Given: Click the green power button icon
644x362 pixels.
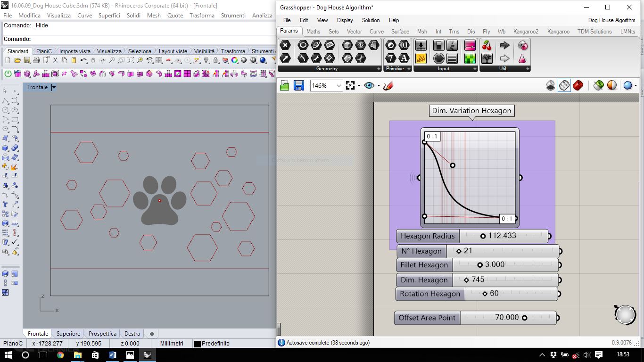Looking at the screenshot, I should tap(8, 74).
